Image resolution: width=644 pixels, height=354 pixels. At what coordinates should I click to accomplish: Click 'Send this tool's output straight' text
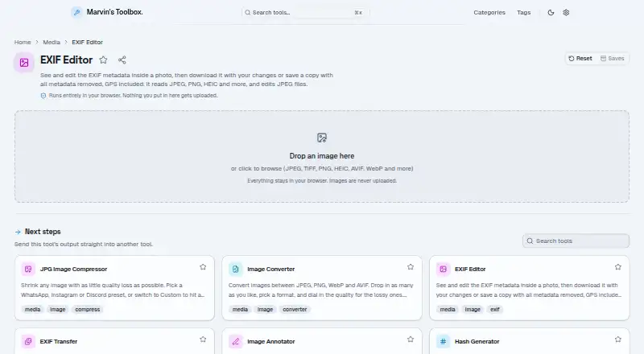(84, 245)
